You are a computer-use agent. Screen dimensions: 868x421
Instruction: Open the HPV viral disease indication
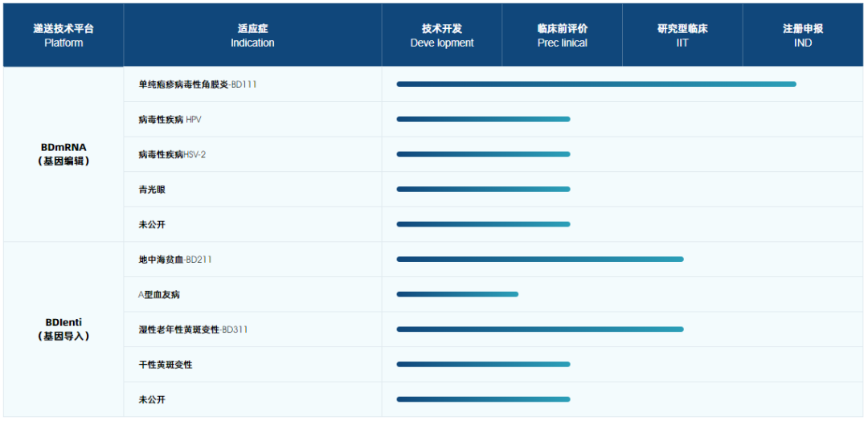[x=170, y=120]
